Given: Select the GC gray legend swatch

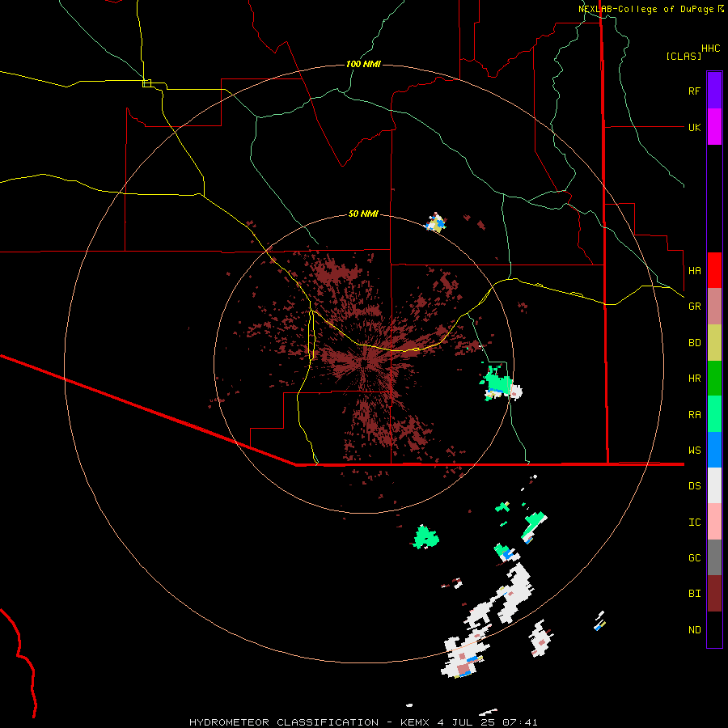Looking at the screenshot, I should coord(714,557).
